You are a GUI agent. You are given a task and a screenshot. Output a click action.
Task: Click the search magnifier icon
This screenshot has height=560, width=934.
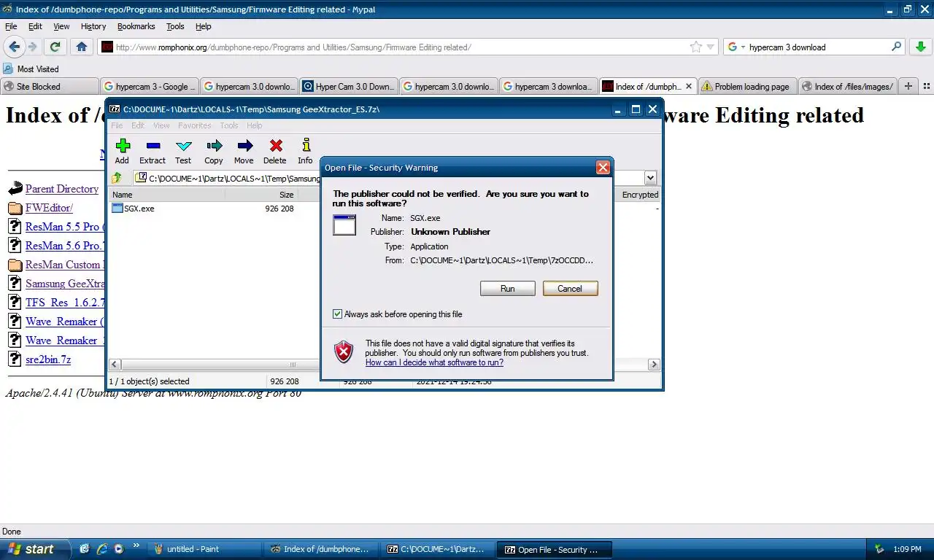click(897, 47)
